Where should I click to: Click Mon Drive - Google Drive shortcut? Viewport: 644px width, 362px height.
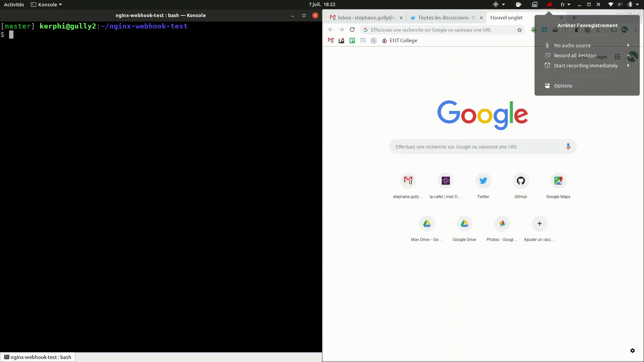tap(426, 224)
